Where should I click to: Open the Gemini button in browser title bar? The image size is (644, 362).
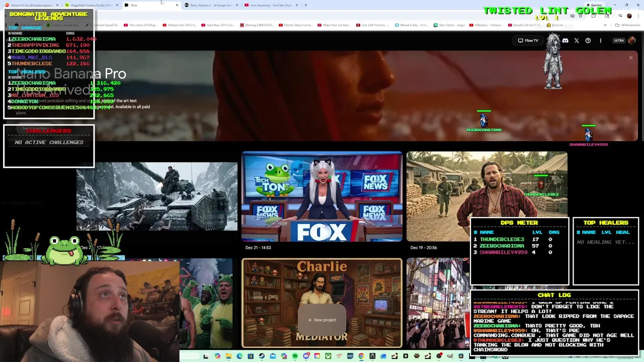[594, 5]
